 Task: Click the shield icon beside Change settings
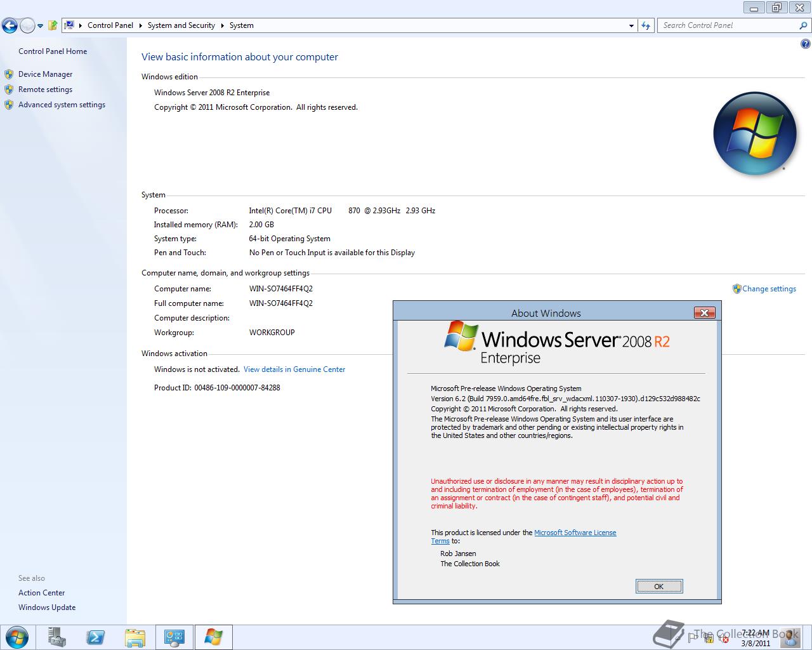click(x=737, y=289)
